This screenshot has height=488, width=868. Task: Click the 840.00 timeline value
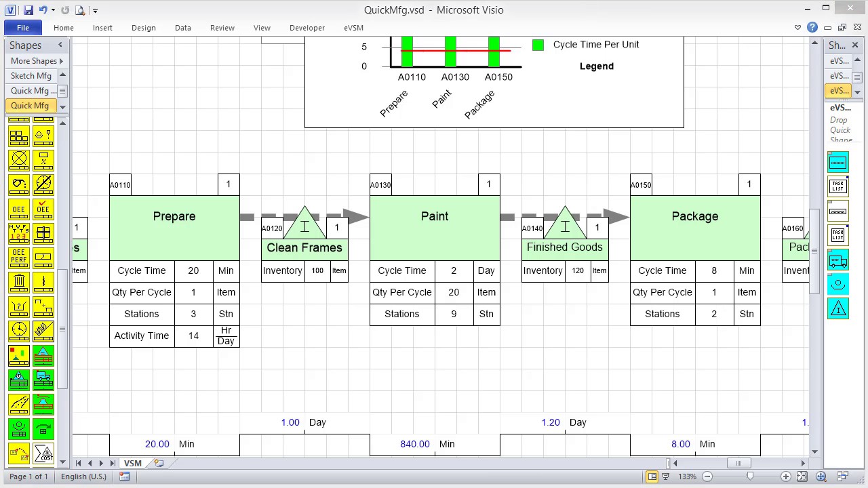[415, 444]
